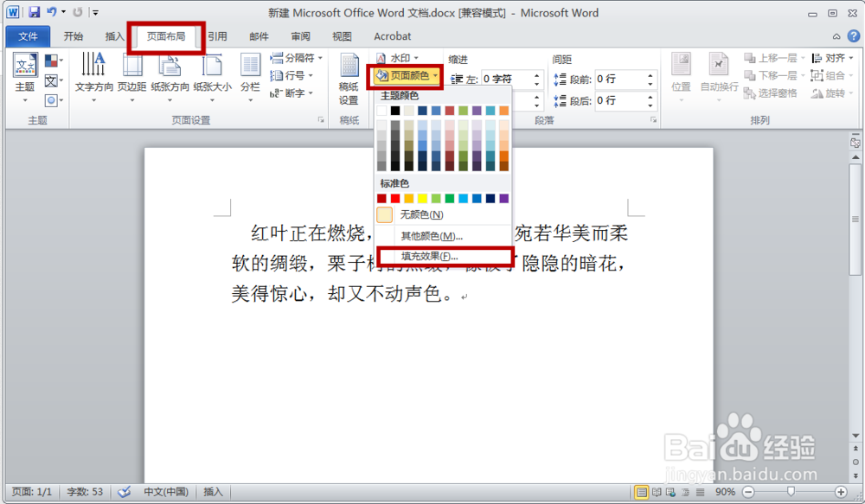Image resolution: width=865 pixels, height=504 pixels.
Task: Click language 中文(中国) in status bar
Action: click(166, 492)
